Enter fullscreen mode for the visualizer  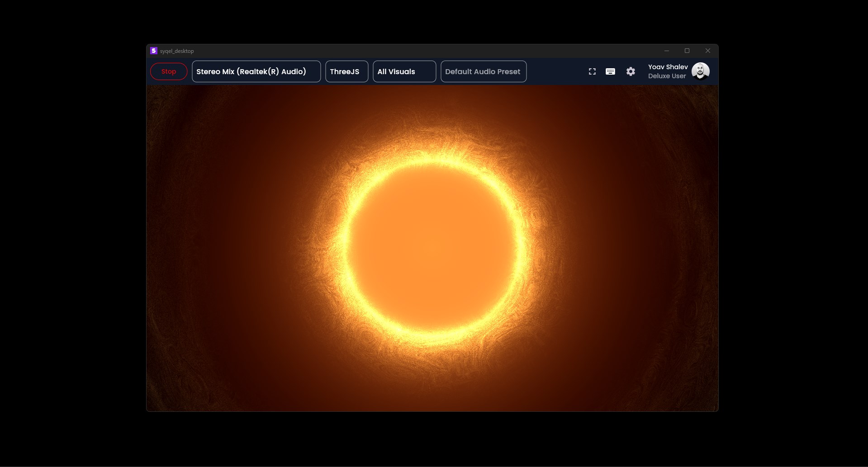click(592, 71)
